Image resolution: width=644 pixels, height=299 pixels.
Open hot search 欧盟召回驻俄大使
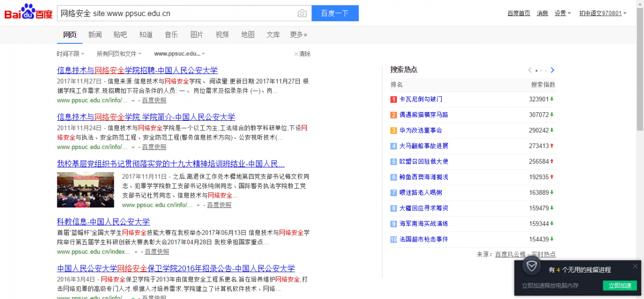(x=424, y=162)
